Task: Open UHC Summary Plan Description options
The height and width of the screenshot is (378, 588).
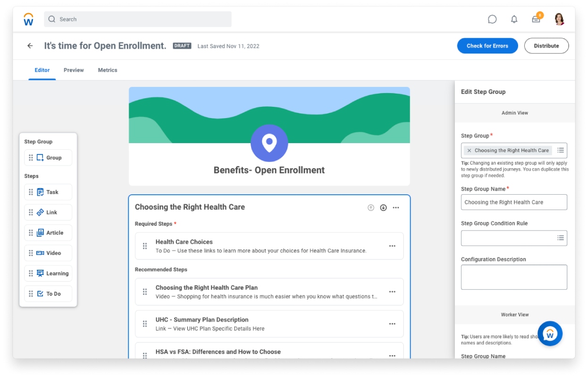Action: pos(392,324)
